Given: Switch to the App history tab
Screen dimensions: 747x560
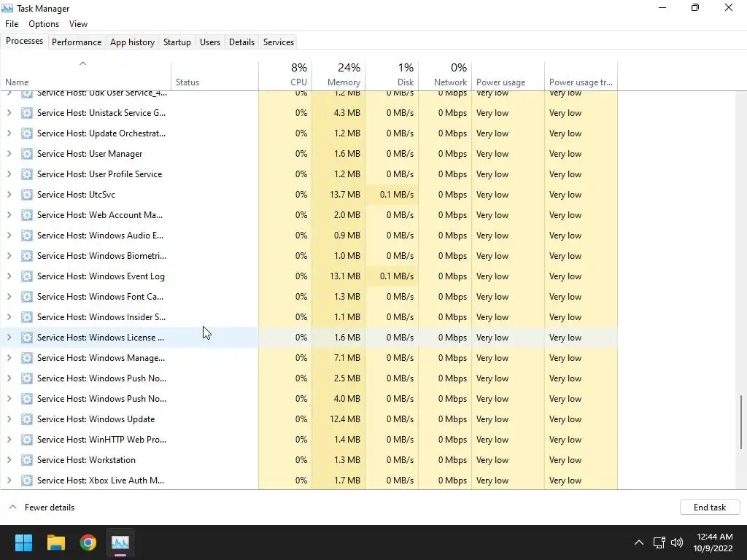Looking at the screenshot, I should [x=133, y=42].
